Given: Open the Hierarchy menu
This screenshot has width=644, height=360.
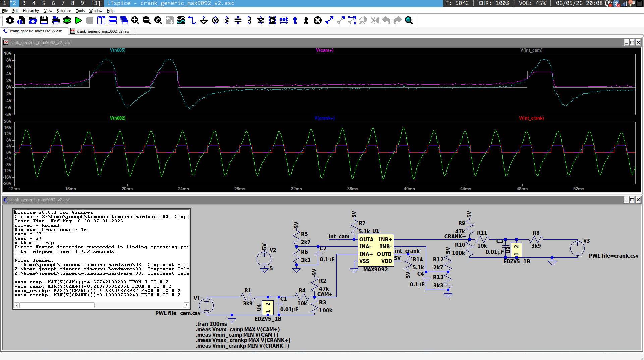Looking at the screenshot, I should tap(31, 11).
